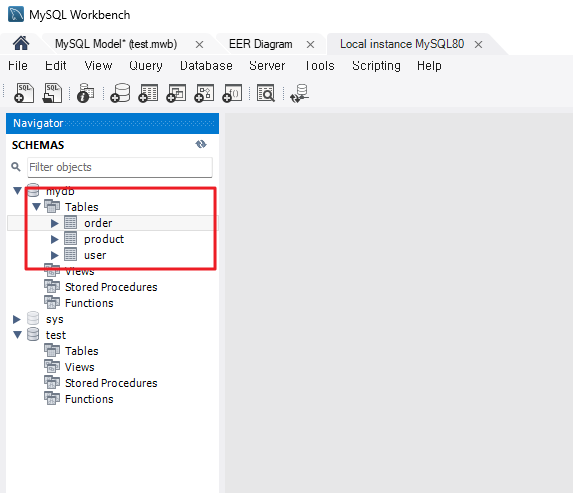Click test schema Views folder icon
The image size is (573, 493).
pos(52,367)
